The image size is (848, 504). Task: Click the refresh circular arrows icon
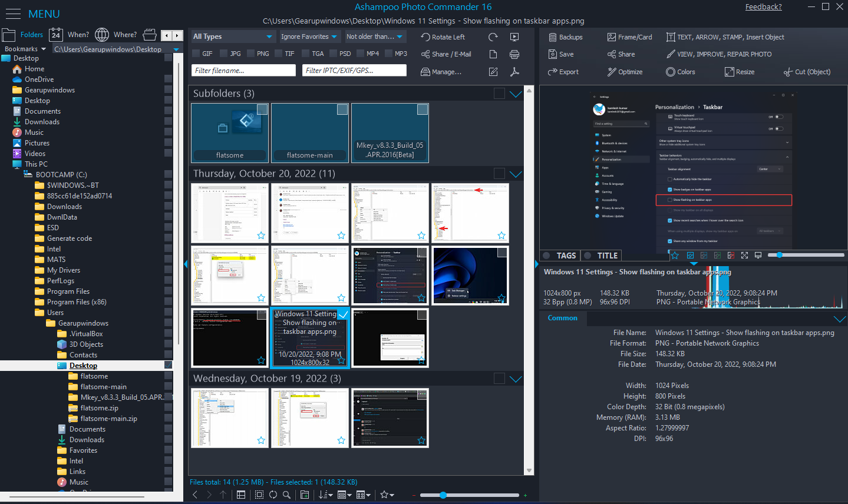(x=273, y=495)
